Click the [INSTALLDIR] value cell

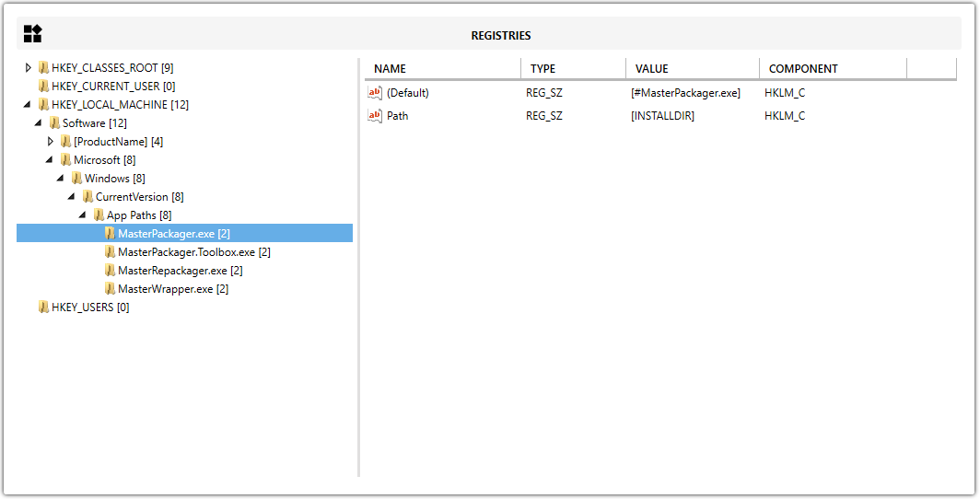tap(662, 115)
